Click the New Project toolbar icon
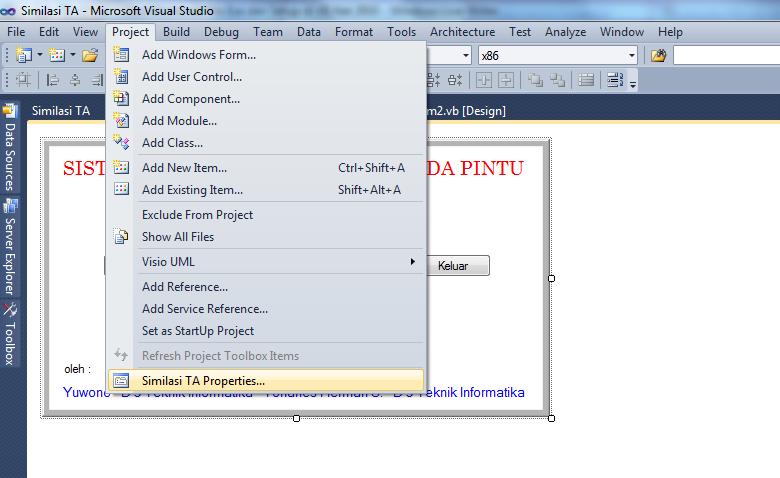Screen dimensions: 780x478 23,55
